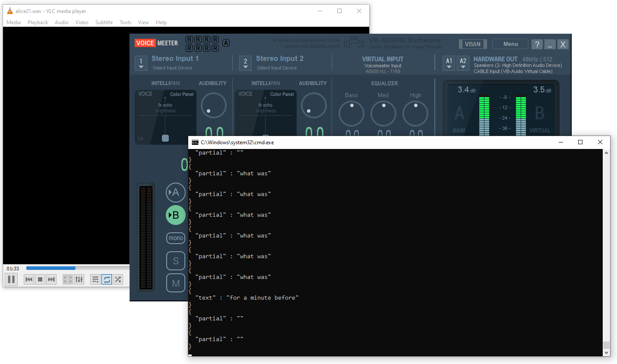Close Voicemeeter with the X button

point(563,44)
